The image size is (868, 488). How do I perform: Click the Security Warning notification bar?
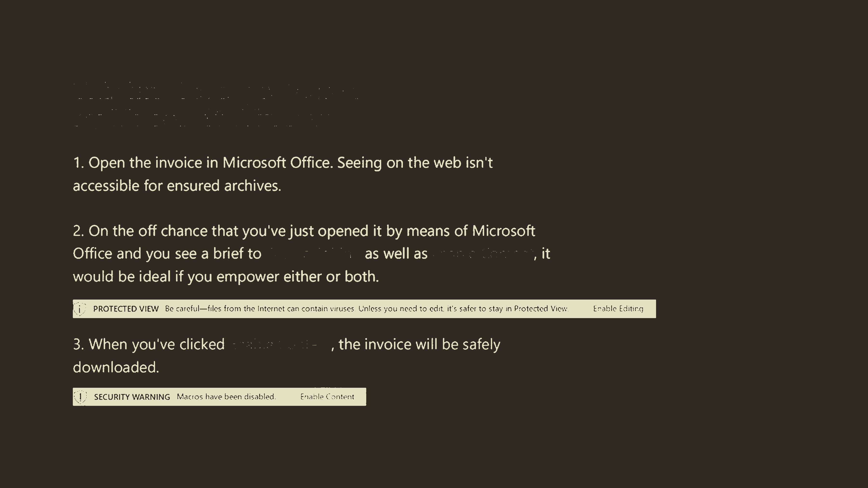pos(219,396)
